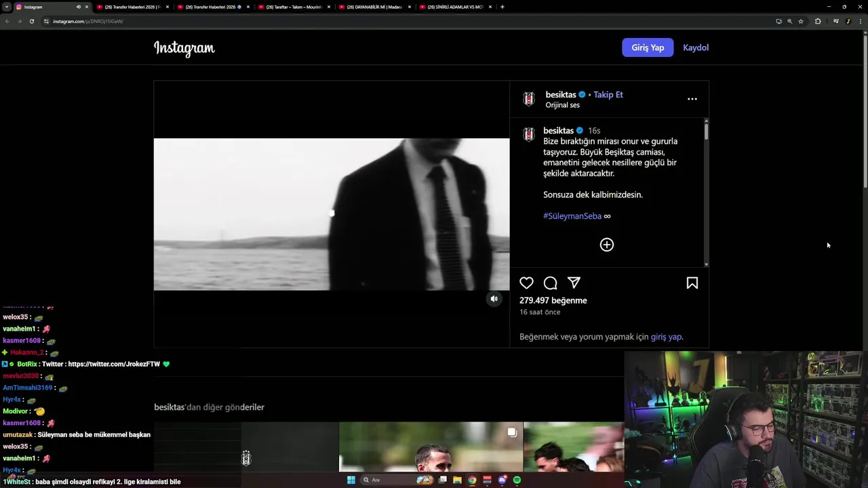Click the Besiktas avatar beside the caption
This screenshot has width=868, height=488.
529,134
